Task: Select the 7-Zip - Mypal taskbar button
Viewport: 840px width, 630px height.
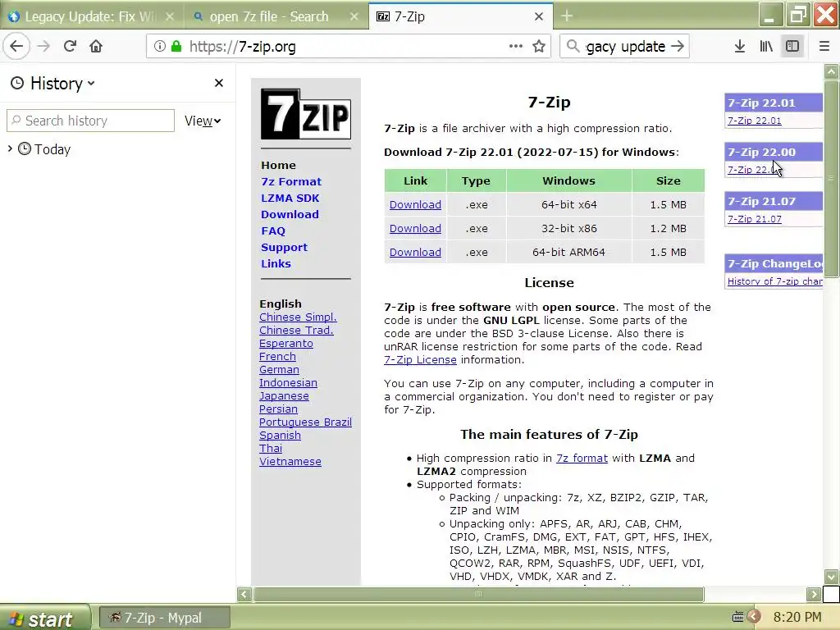Action: [165, 618]
